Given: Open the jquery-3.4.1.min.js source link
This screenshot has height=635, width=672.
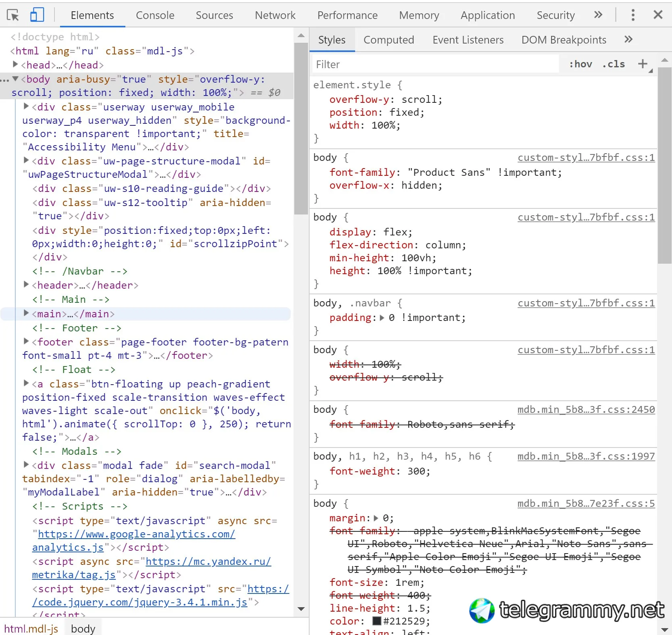Looking at the screenshot, I should click(160, 595).
